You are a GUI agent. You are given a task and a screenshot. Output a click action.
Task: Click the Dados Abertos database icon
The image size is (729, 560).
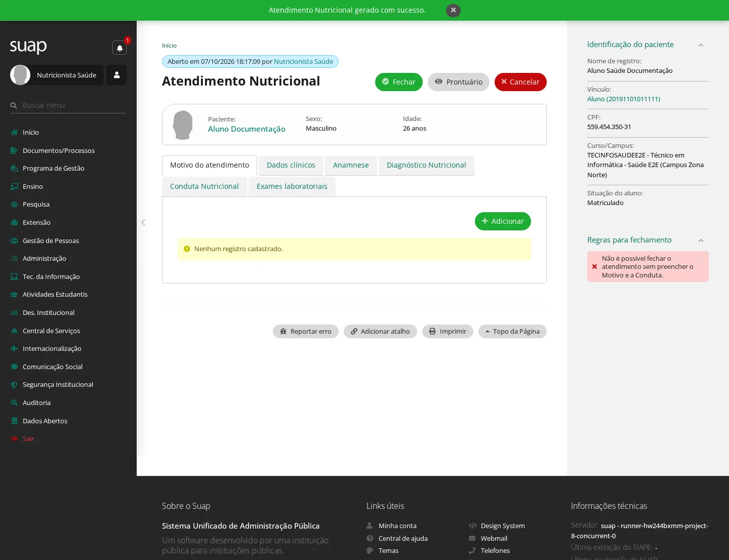tap(14, 421)
